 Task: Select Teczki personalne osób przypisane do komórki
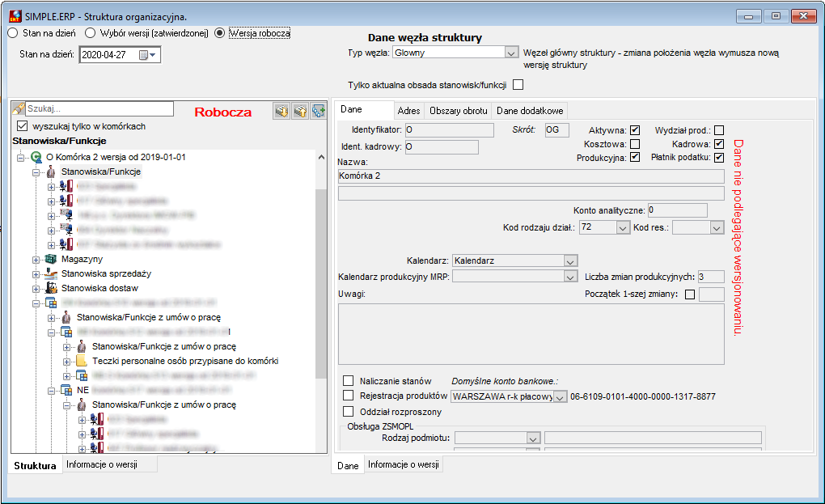[185, 361]
